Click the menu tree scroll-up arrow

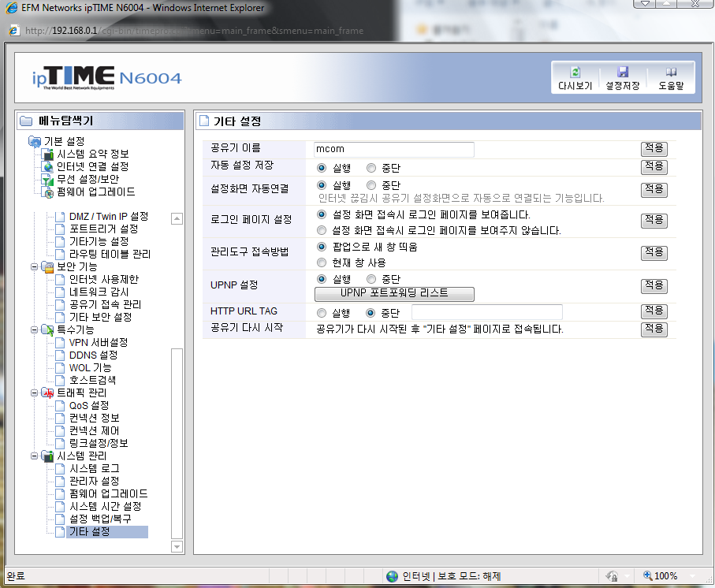[177, 219]
